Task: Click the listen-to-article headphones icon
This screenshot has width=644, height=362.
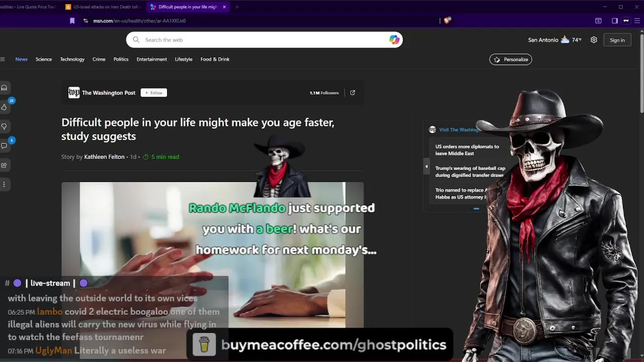Action: (4, 88)
